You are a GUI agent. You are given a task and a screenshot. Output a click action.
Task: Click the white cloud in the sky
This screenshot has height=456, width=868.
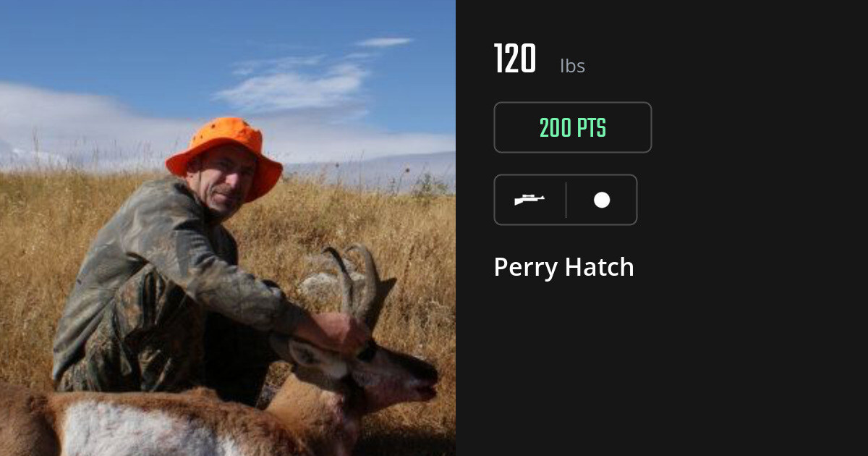point(293,87)
